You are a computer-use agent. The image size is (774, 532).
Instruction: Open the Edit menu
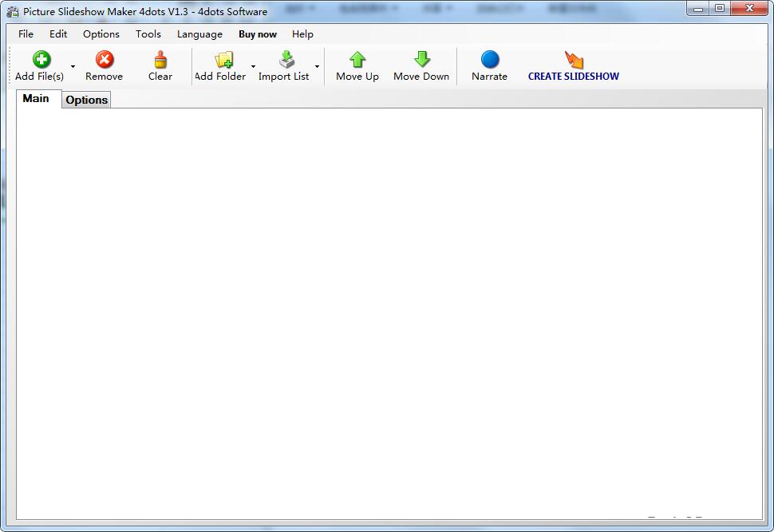[57, 34]
